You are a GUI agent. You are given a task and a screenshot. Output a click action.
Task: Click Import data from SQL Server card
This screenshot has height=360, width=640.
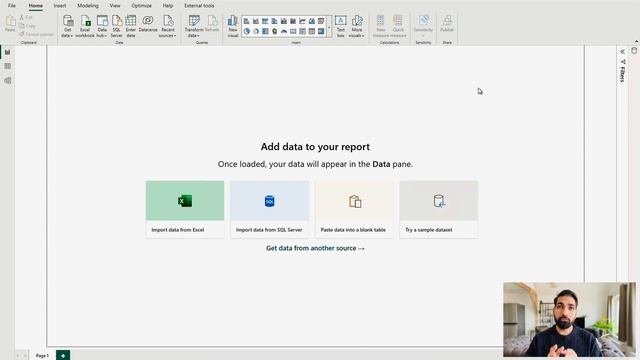(269, 209)
